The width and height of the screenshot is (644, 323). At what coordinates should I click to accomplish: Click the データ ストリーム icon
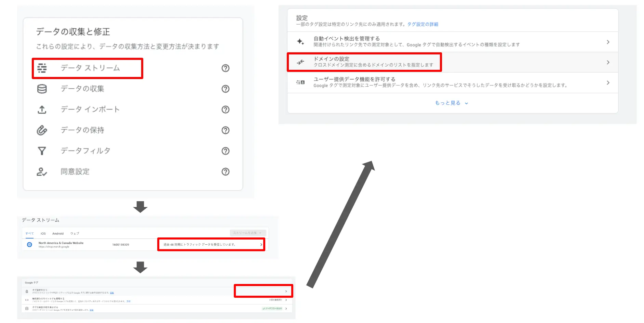pyautogui.click(x=42, y=68)
